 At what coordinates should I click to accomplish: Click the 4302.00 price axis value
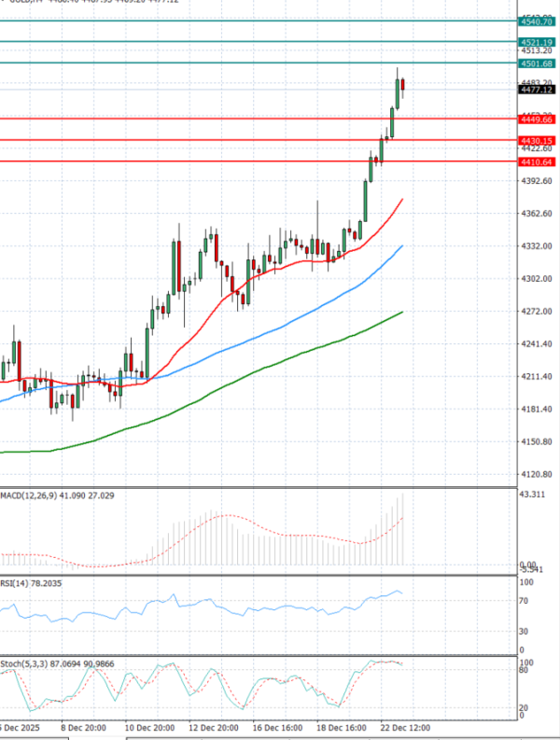click(x=536, y=279)
